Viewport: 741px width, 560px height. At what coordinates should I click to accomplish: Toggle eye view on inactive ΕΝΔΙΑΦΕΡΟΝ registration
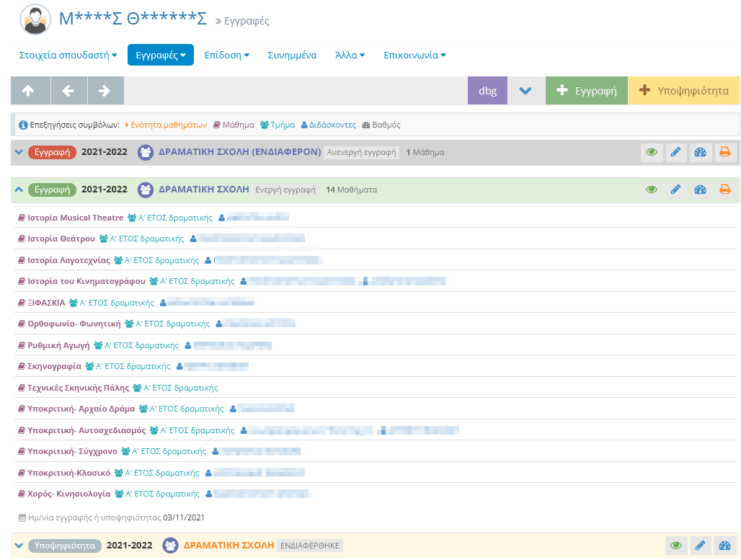pos(651,152)
